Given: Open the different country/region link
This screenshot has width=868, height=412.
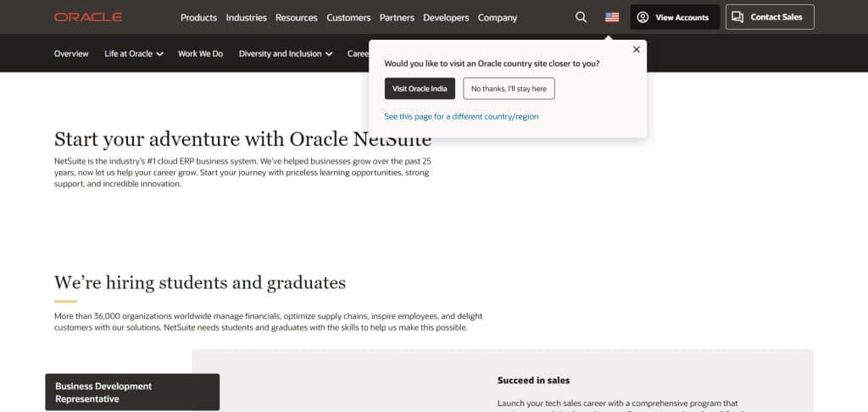Looking at the screenshot, I should (462, 117).
